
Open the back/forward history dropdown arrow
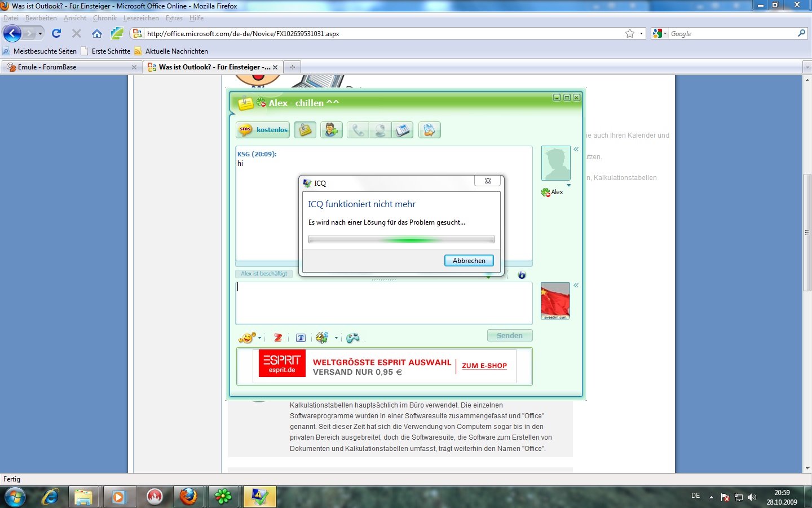point(40,34)
